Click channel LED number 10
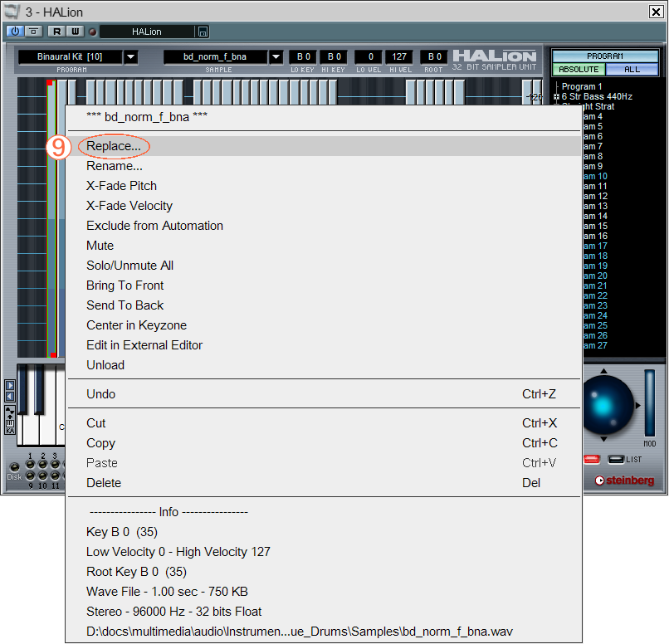 tap(42, 476)
